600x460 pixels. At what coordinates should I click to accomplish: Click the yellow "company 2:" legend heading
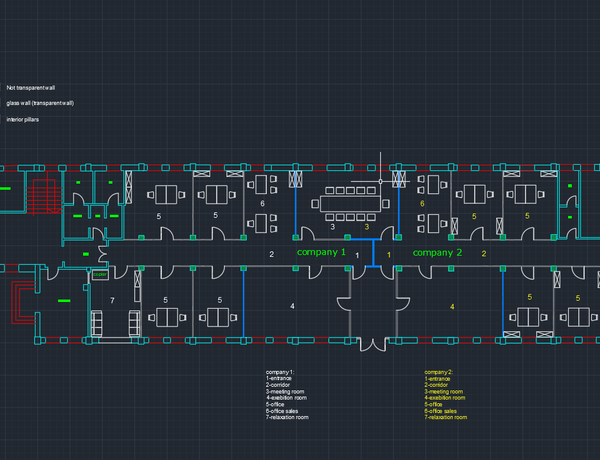tap(439, 372)
